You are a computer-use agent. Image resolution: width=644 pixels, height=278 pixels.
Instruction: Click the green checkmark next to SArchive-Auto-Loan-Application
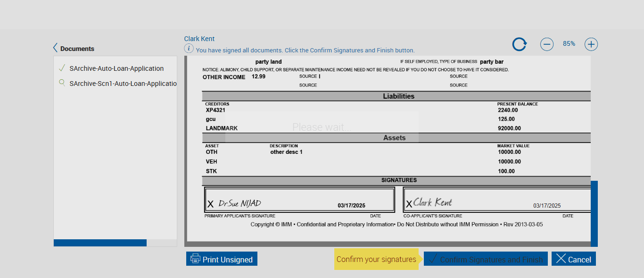point(62,68)
